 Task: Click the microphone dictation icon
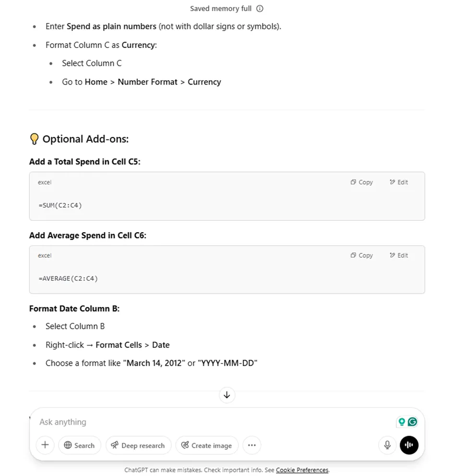(387, 445)
